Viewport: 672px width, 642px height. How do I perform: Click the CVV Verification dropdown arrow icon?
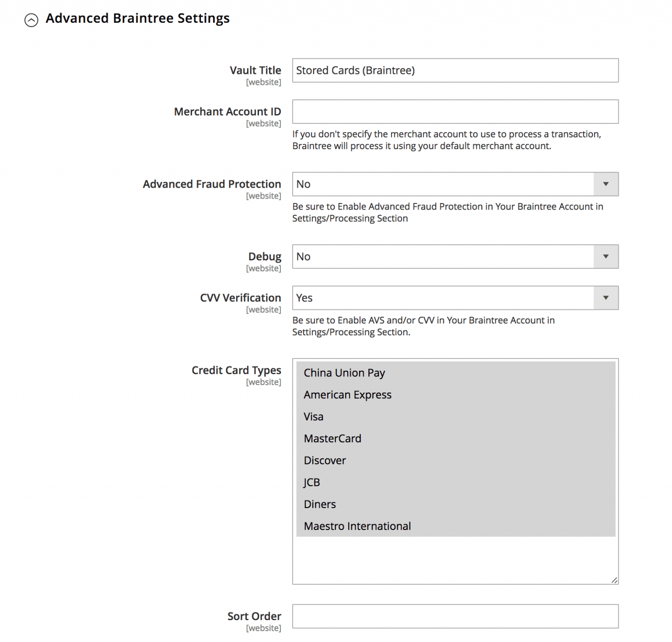click(x=606, y=298)
